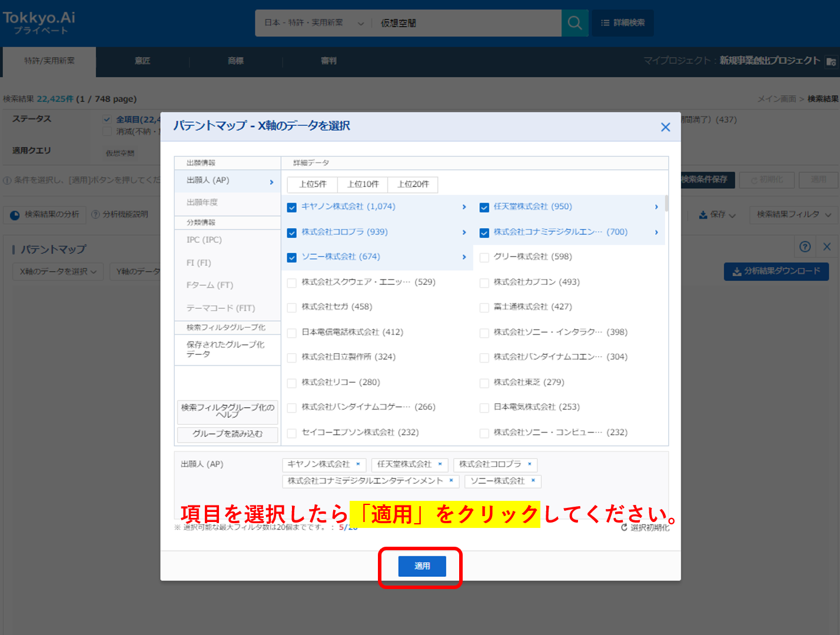The height and width of the screenshot is (635, 840).
Task: Click 上位5件 button
Action: pos(313,184)
